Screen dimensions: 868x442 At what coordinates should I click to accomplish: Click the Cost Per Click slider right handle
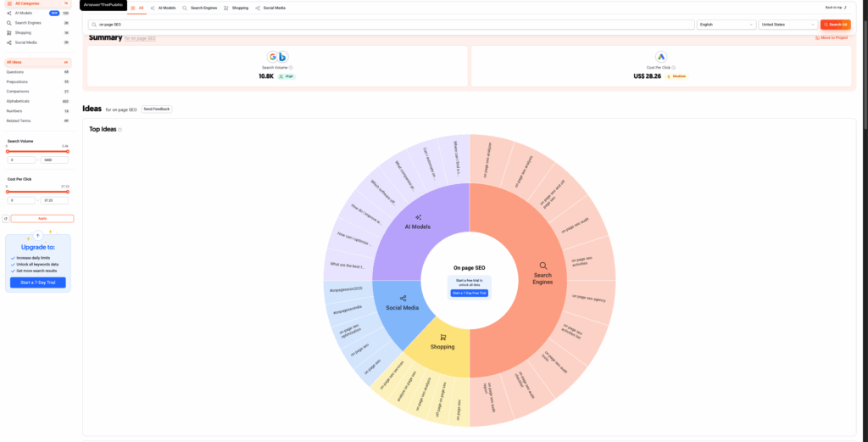68,192
